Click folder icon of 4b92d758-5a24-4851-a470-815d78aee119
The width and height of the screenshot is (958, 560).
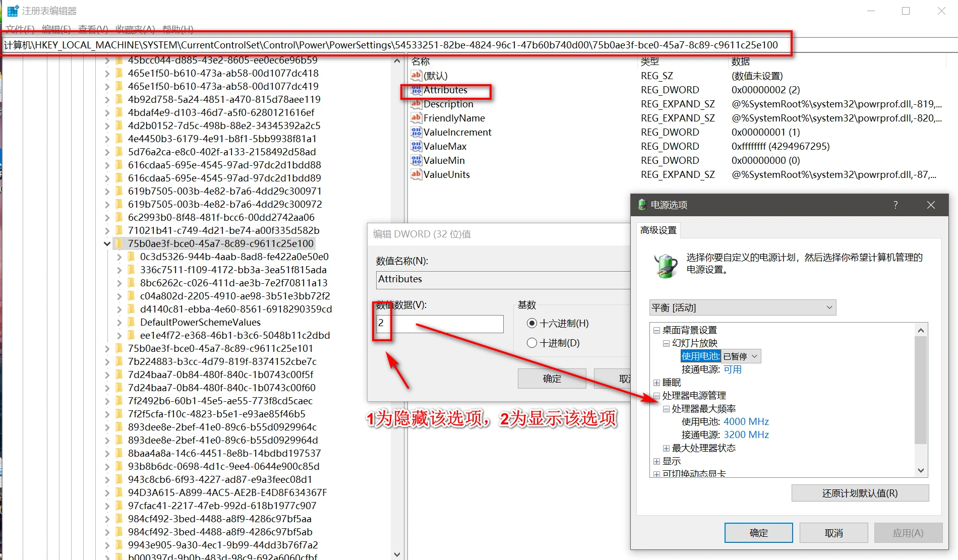119,99
